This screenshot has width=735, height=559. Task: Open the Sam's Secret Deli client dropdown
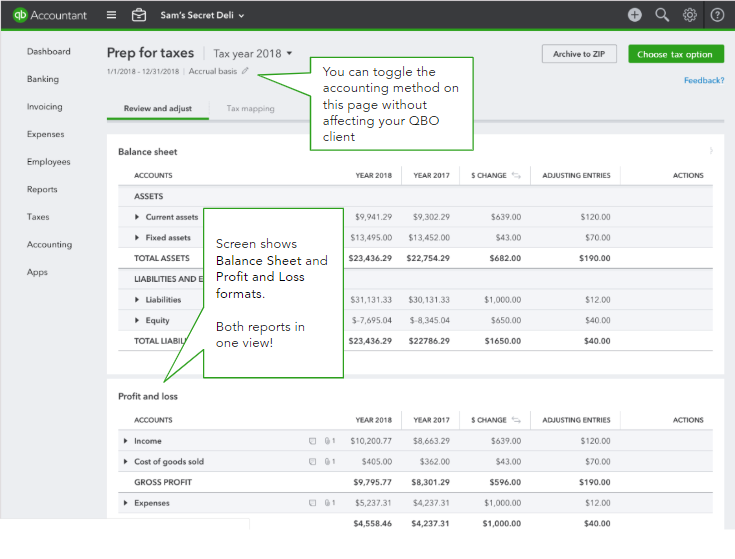pos(202,15)
